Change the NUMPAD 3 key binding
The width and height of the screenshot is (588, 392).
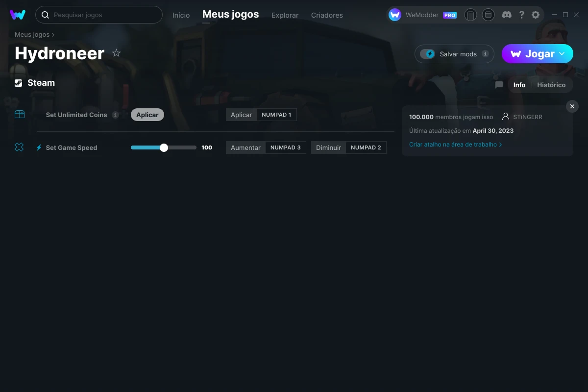[x=286, y=147]
